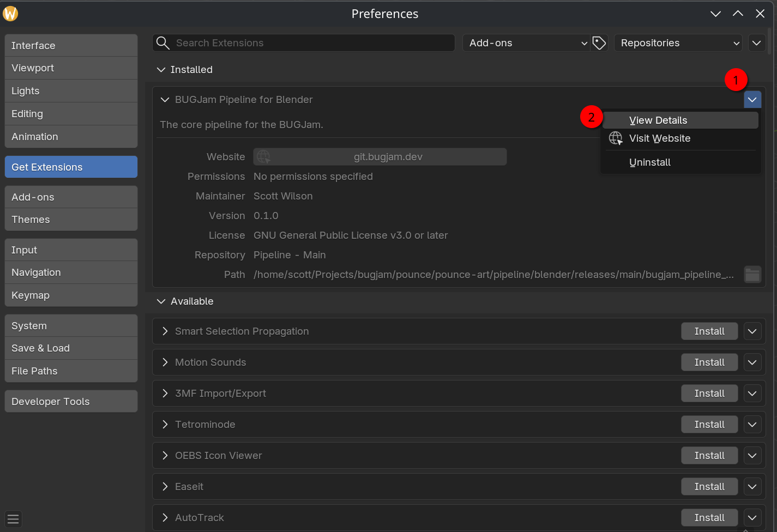Screen dimensions: 777x532
Task: Collapse the Installed section
Action: coord(161,70)
